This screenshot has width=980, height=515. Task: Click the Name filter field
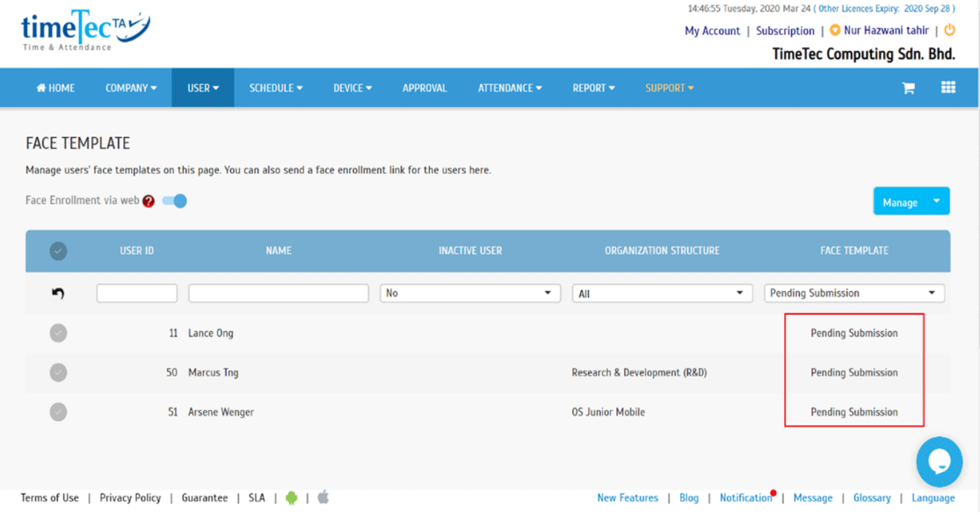coord(279,294)
